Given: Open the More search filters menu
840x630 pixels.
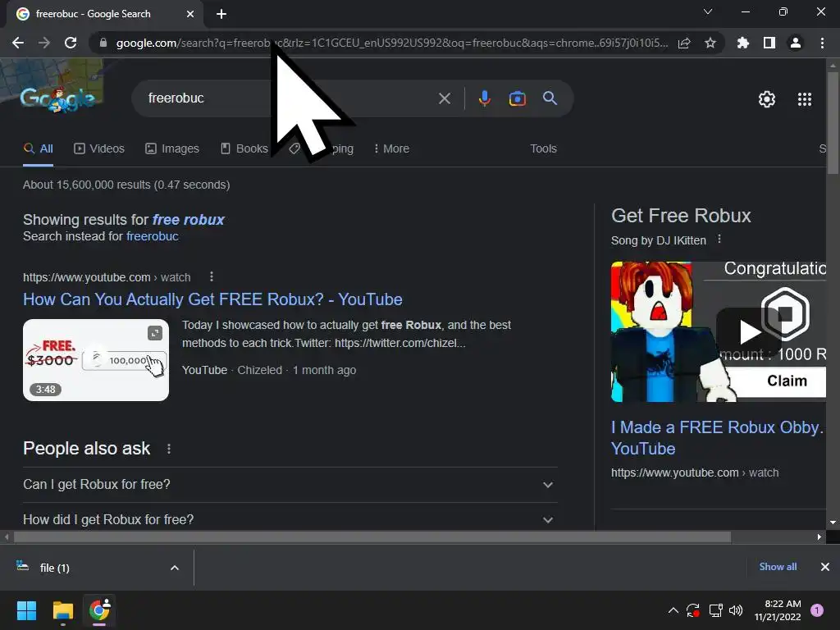Looking at the screenshot, I should click(391, 149).
